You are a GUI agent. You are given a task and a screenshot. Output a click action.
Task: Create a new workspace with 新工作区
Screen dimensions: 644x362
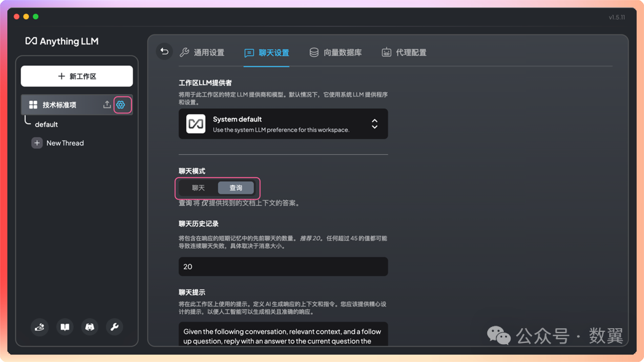click(76, 76)
